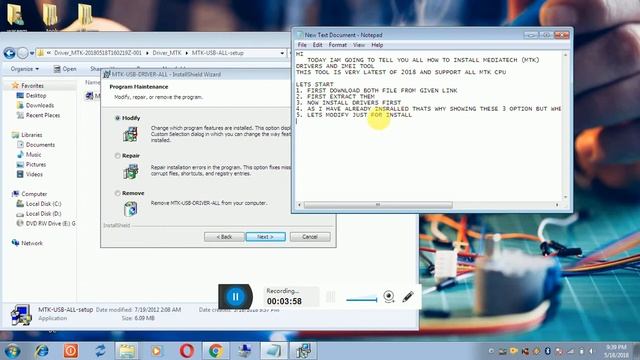Click Notepad vertical scrollbar down arrow
The height and width of the screenshot is (360, 640).
(565, 198)
